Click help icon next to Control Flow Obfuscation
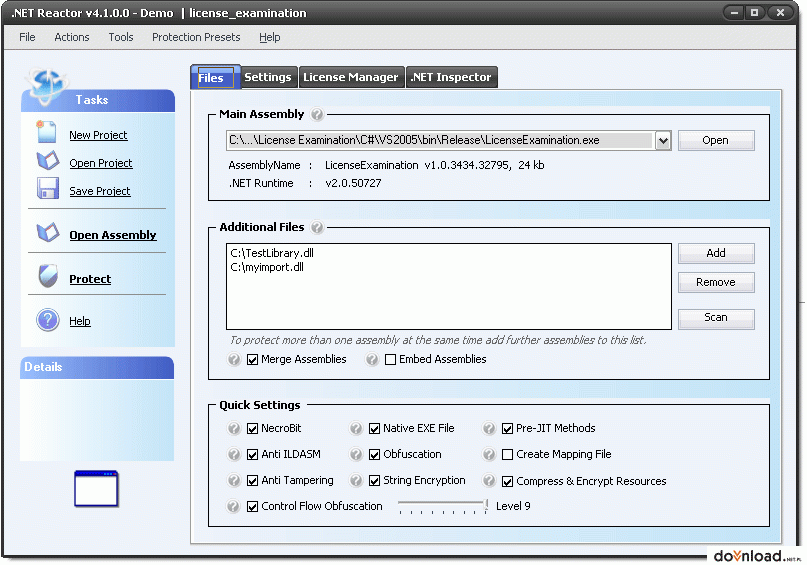Image resolution: width=807 pixels, height=565 pixels. (234, 506)
